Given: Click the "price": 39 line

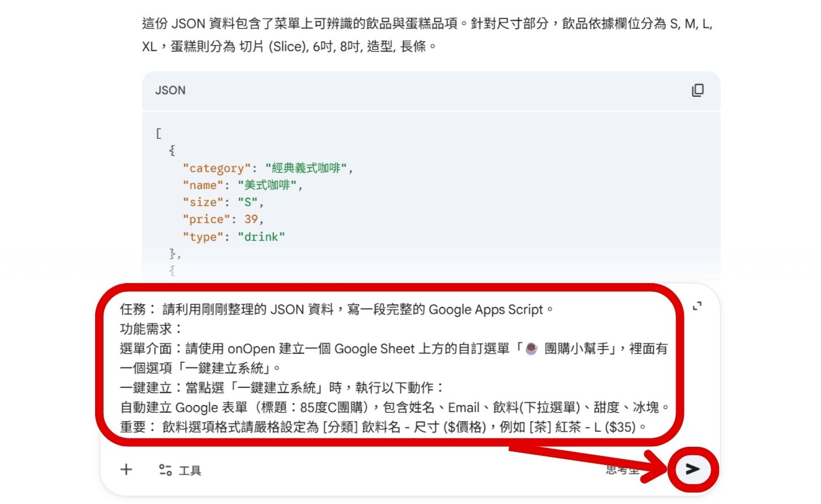Looking at the screenshot, I should point(224,219).
